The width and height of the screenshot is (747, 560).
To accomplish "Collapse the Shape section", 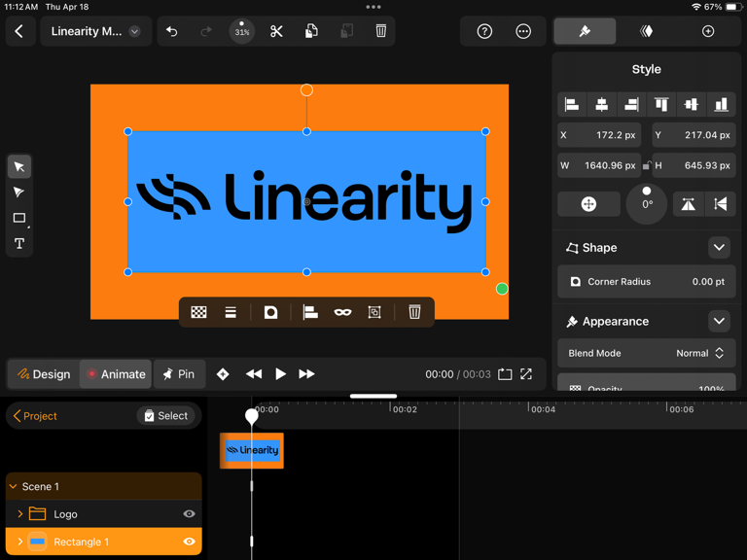I will [x=719, y=248].
